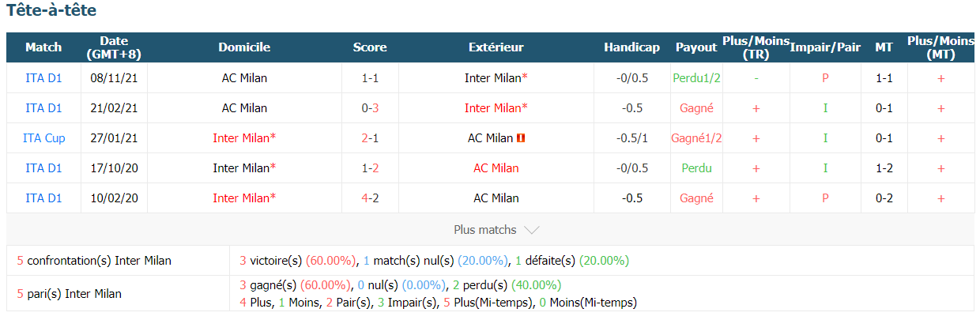Click the Extérieur column header
Screen dimensions: 980x320
(496, 47)
